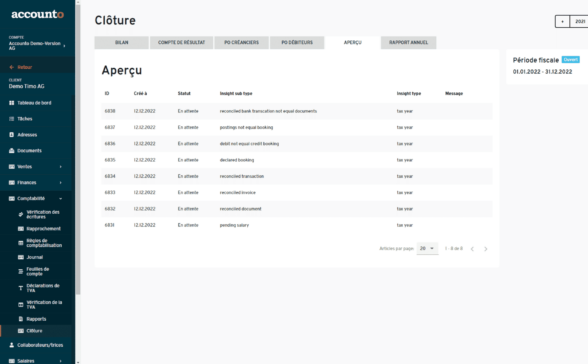The image size is (588, 364).
Task: Click the Feuilles de compte icon
Action: 21,271
